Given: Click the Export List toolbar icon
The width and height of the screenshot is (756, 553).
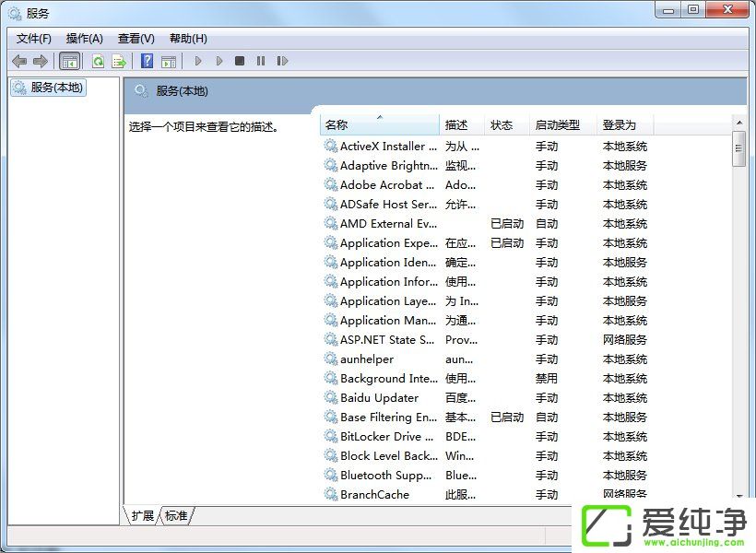Looking at the screenshot, I should [x=118, y=61].
